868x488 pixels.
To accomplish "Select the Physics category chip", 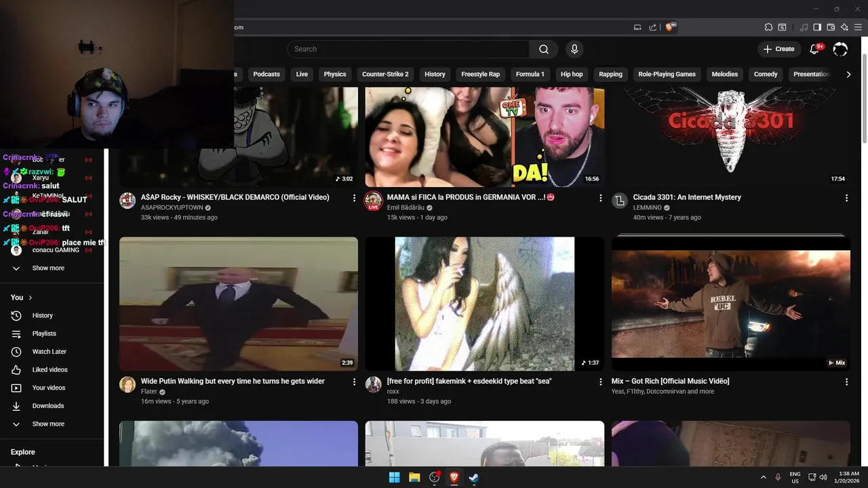I will point(335,75).
